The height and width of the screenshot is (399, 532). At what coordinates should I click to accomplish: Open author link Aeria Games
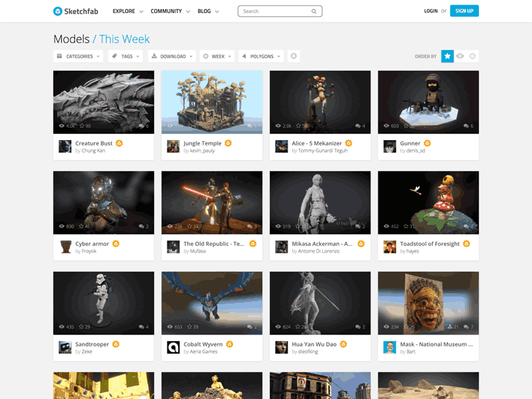point(204,351)
